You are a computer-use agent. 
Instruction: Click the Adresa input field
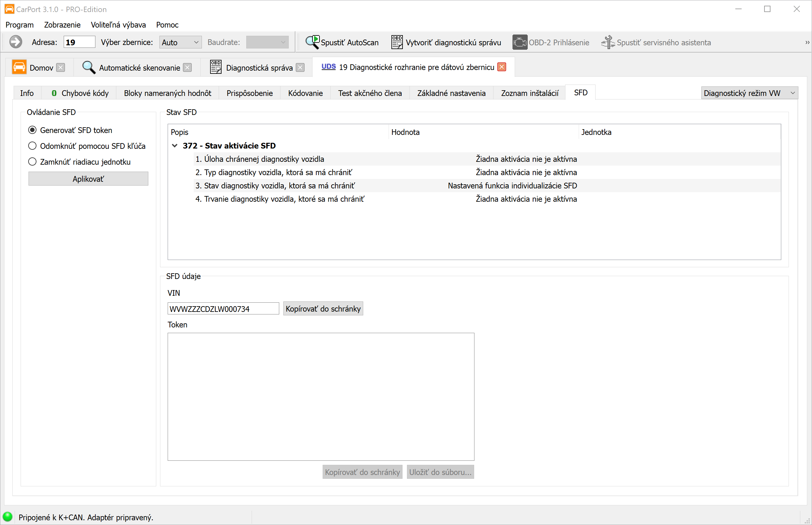pyautogui.click(x=79, y=42)
